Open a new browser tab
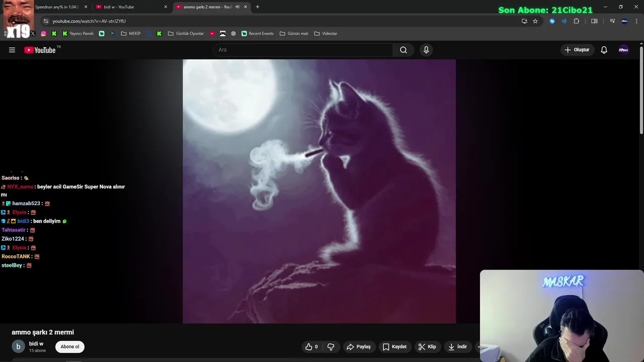The width and height of the screenshot is (644, 362). (x=258, y=7)
